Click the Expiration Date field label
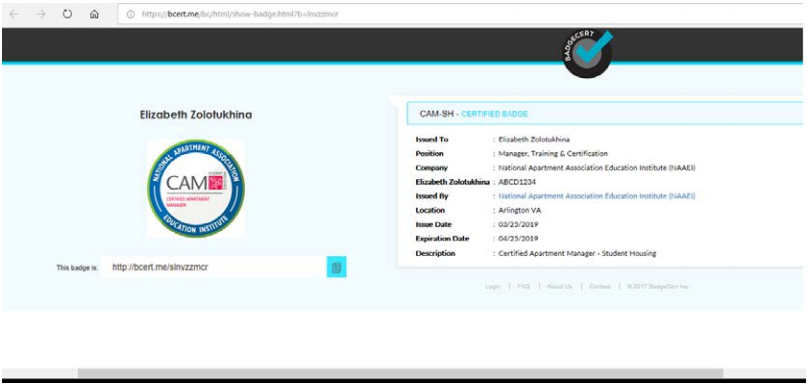 [x=442, y=239]
